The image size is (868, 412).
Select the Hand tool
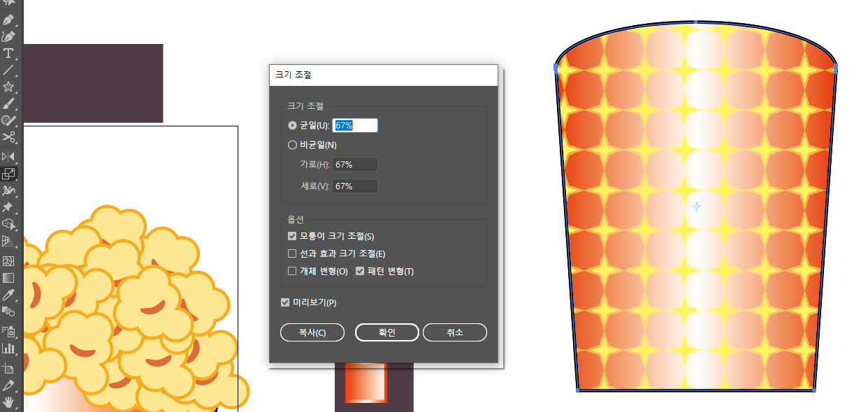click(8, 402)
